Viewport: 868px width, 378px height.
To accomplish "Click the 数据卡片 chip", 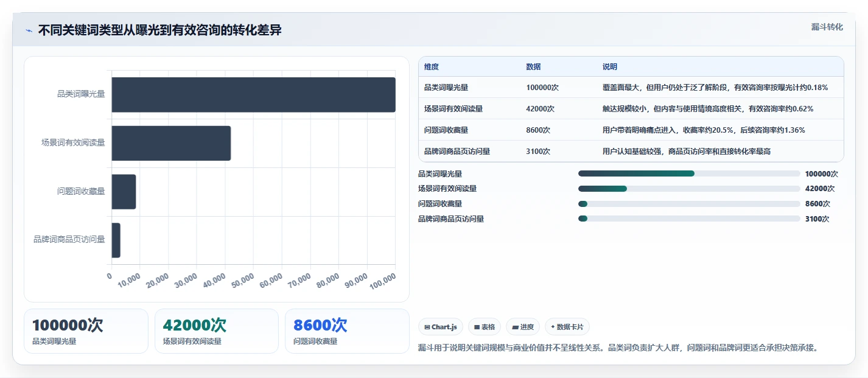I will [x=567, y=327].
